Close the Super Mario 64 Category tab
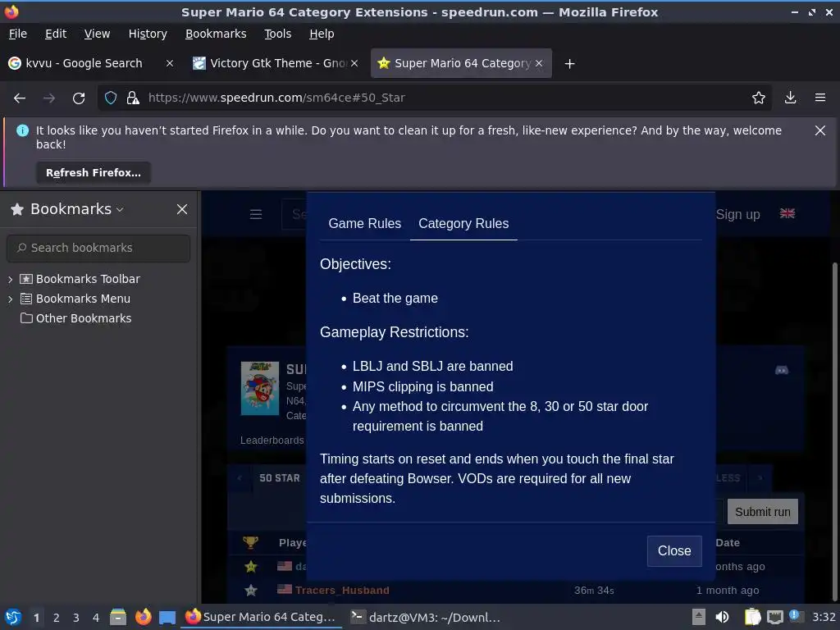Viewport: 840px width, 630px height. point(539,63)
